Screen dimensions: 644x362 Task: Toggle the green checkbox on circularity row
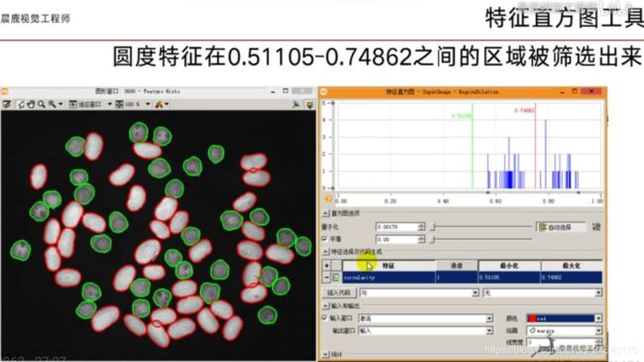tap(337, 278)
